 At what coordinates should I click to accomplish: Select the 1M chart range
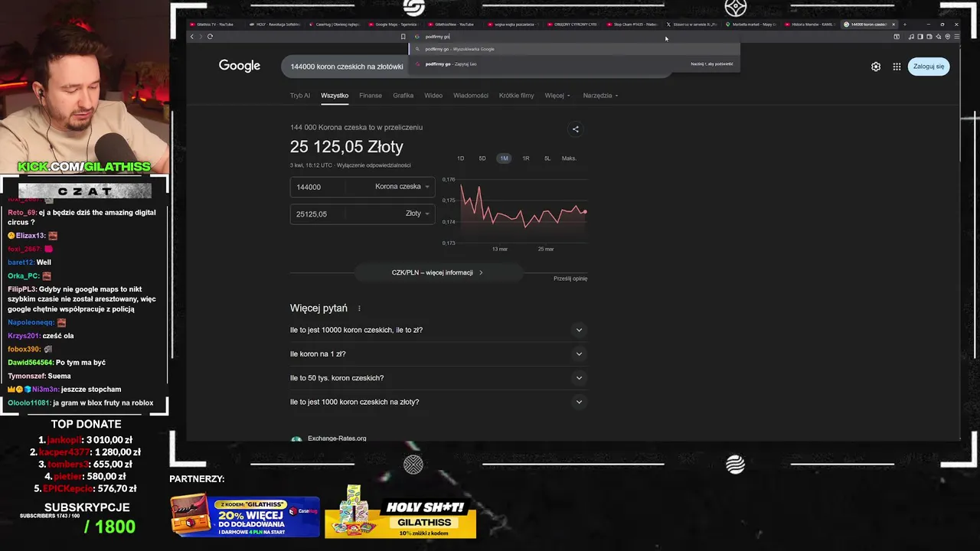[504, 158]
